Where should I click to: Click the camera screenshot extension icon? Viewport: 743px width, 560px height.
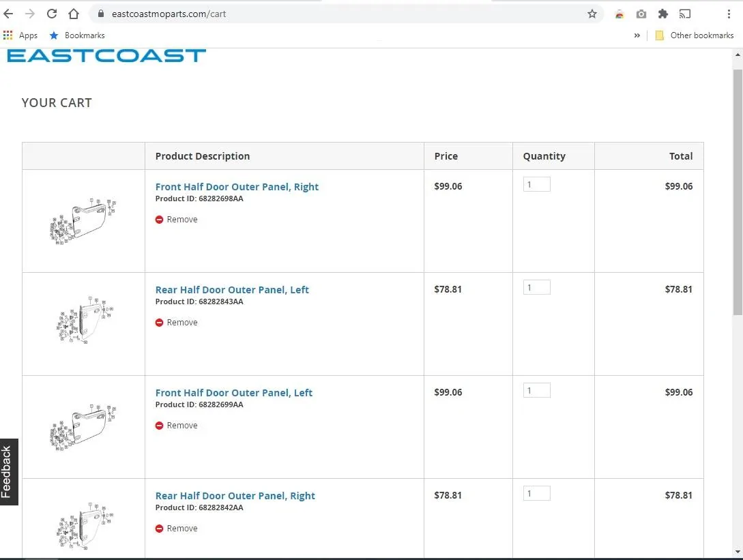point(641,14)
